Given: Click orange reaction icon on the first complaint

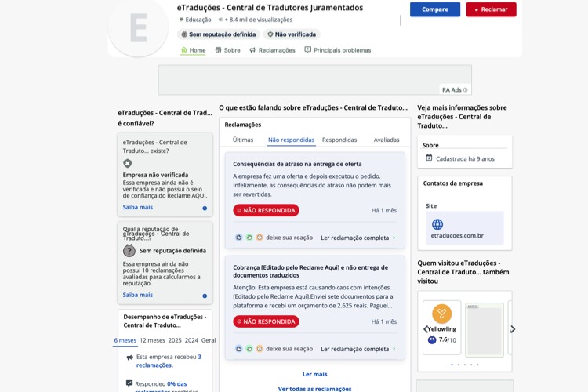Looking at the screenshot, I should tap(260, 238).
